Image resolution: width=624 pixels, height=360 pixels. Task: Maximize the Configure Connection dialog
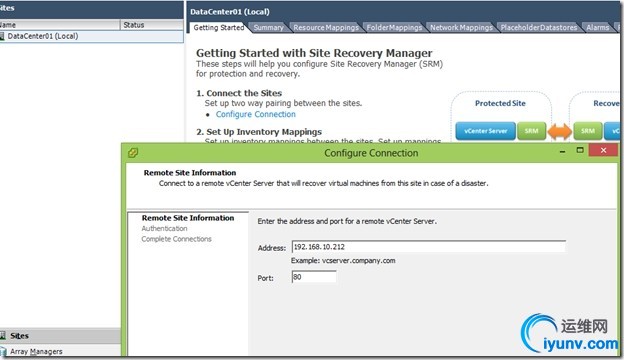[x=580, y=150]
